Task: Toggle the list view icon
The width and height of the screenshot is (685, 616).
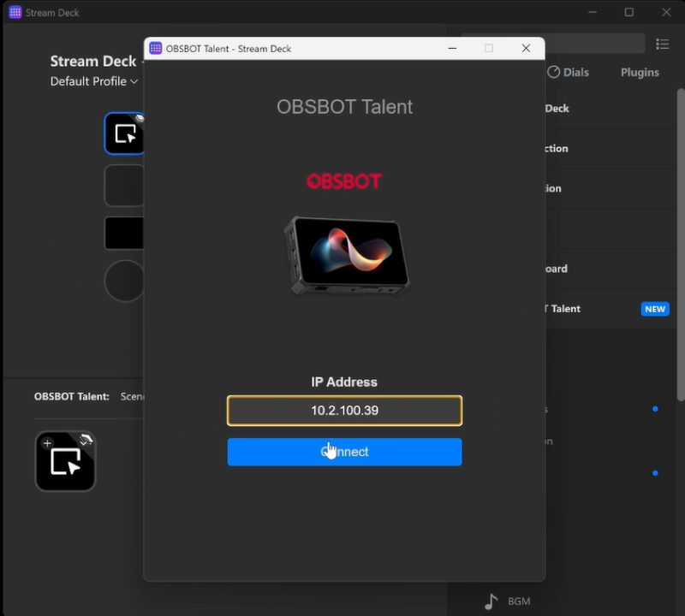Action: click(662, 44)
